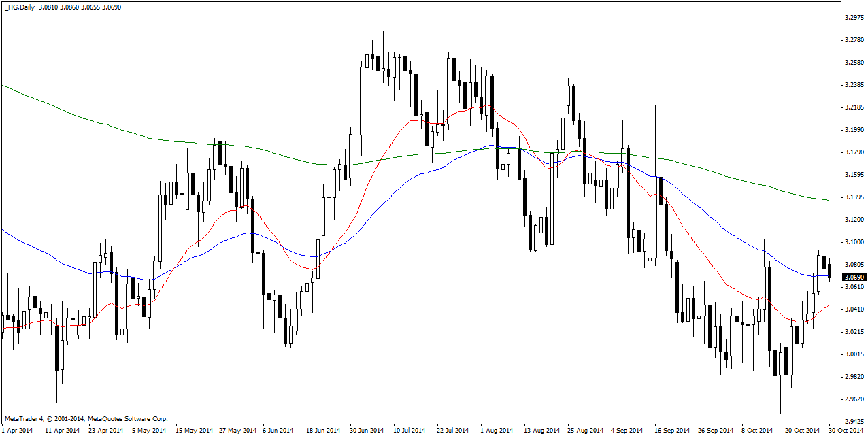Image resolution: width=868 pixels, height=436 pixels.
Task: Click the 3.1990 price level on axis
Action: (853, 130)
